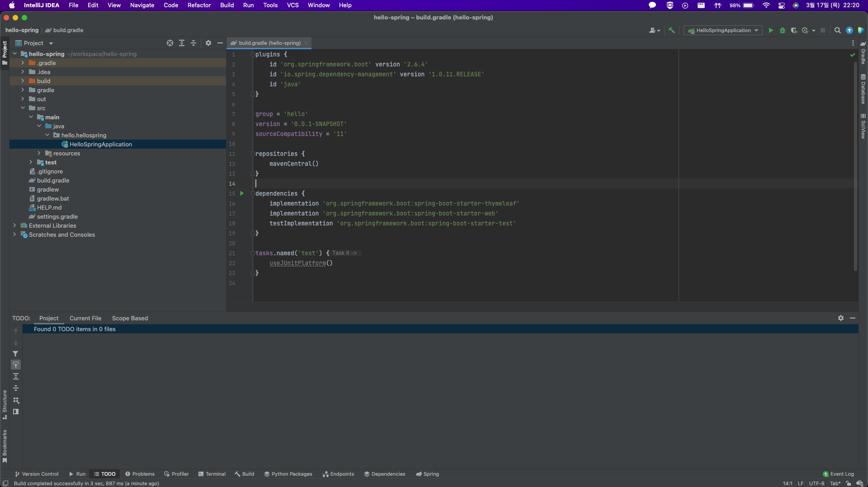Expand all in Project panel toolbar
The image size is (868, 487).
182,43
